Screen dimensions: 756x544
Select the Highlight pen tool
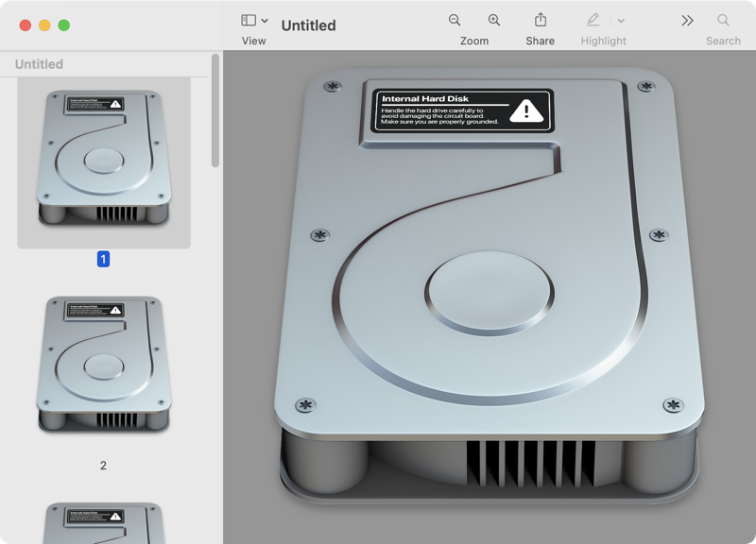tap(593, 20)
